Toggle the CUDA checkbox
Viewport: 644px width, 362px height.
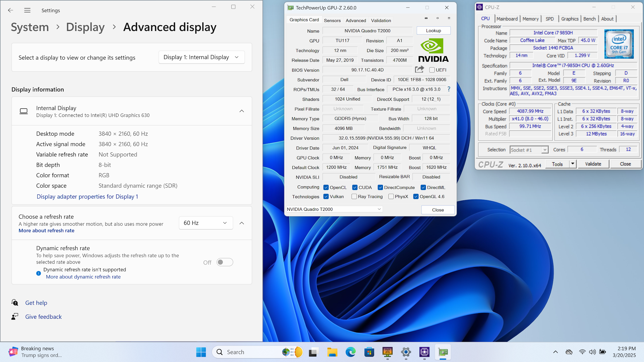355,187
